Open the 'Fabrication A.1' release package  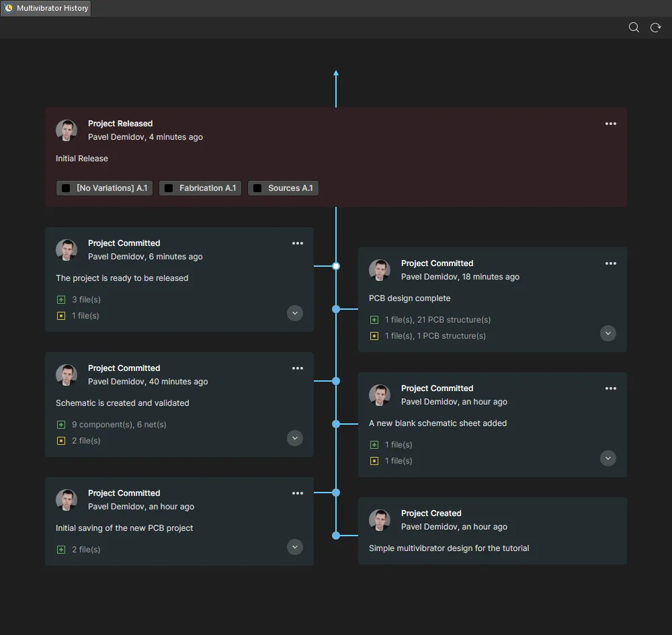pos(200,188)
